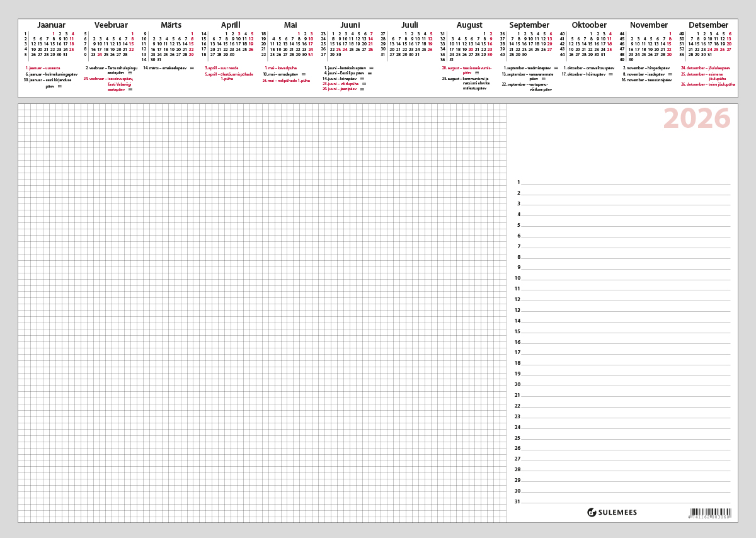Screen dimensions: 756x538
Task: Click the flag icon next to 17. oktoober hõimupäev
Action: point(610,74)
